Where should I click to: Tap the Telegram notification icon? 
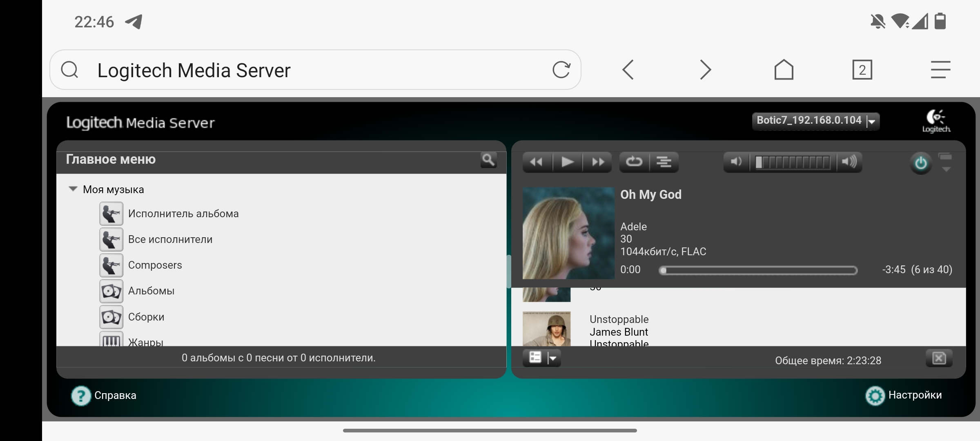point(134,22)
